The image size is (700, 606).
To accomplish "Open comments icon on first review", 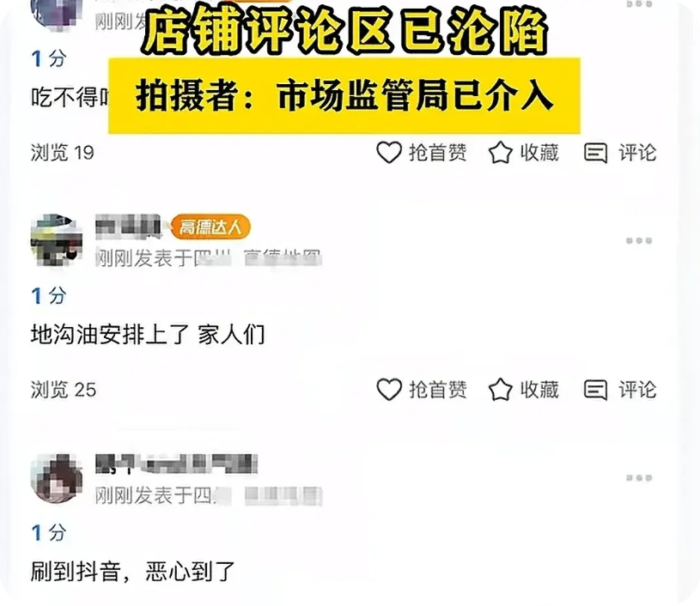I will [x=595, y=153].
